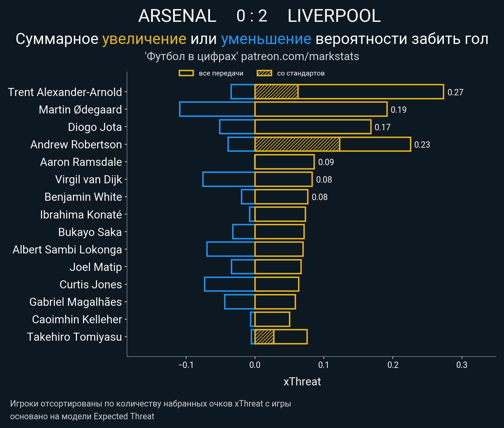Click the blue word 'уменьшение' in heading
The height and width of the screenshot is (428, 504).
266,39
